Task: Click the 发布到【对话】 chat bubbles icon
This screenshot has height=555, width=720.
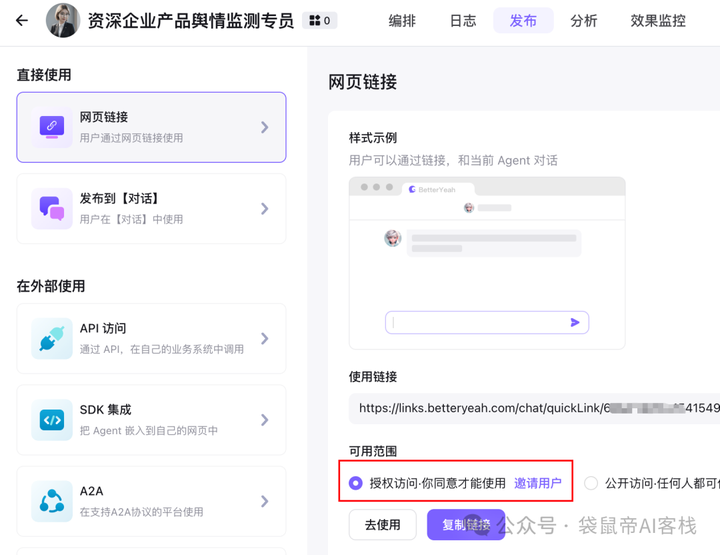Action: 52,208
